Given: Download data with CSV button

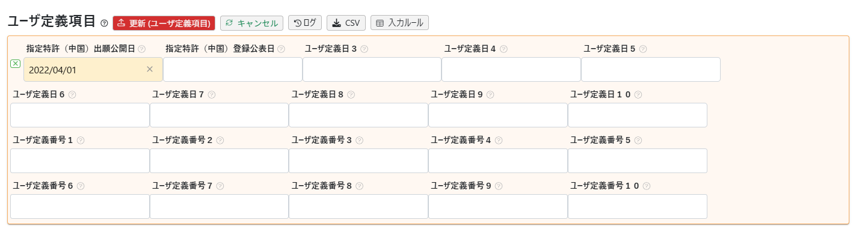Looking at the screenshot, I should tap(346, 23).
